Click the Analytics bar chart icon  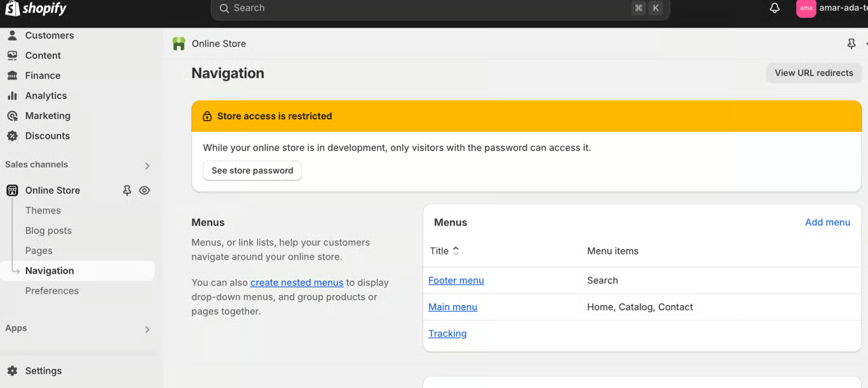(x=12, y=95)
